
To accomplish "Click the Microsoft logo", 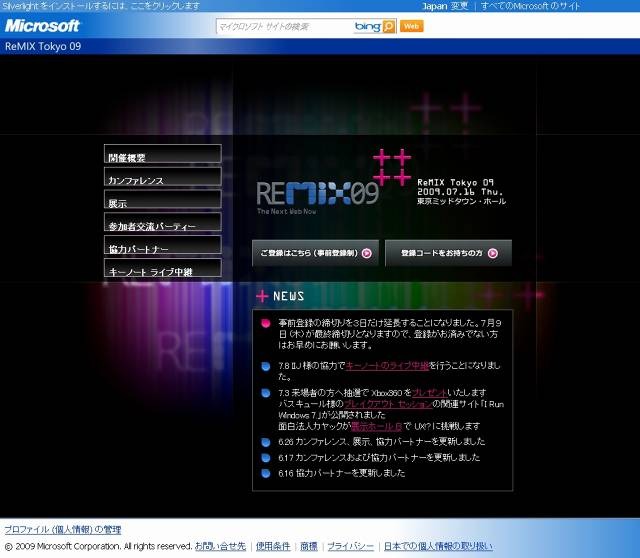I will click(x=42, y=26).
